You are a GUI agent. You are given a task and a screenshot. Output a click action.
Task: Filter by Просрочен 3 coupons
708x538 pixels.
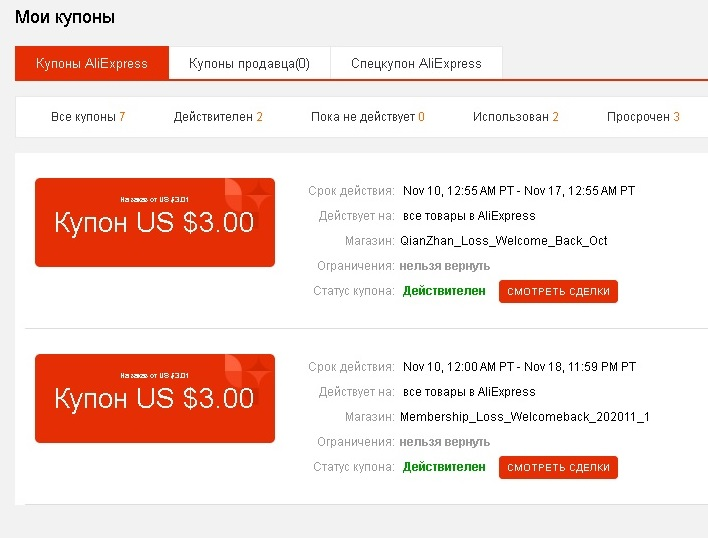pos(643,117)
